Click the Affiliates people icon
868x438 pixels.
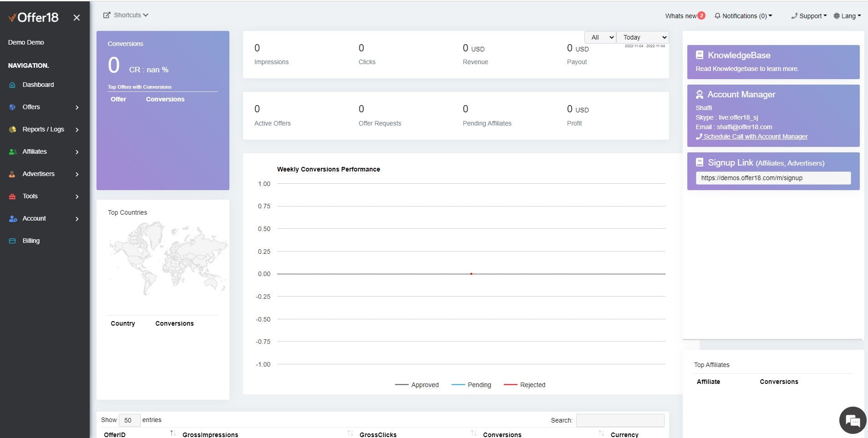click(x=13, y=152)
